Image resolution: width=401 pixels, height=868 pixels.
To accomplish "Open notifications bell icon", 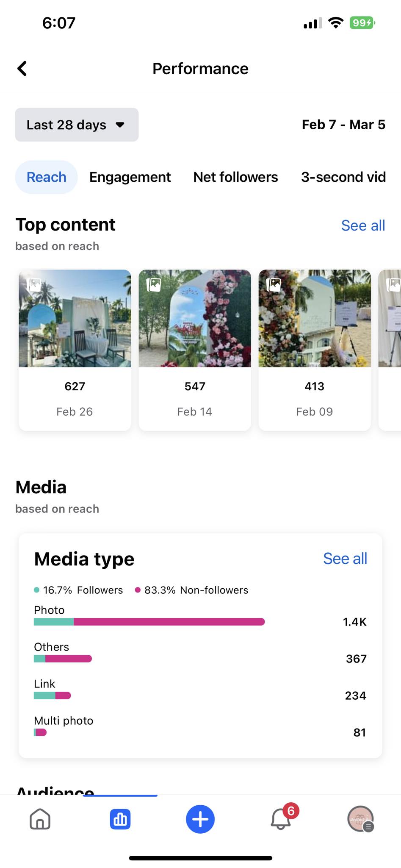I will (281, 819).
